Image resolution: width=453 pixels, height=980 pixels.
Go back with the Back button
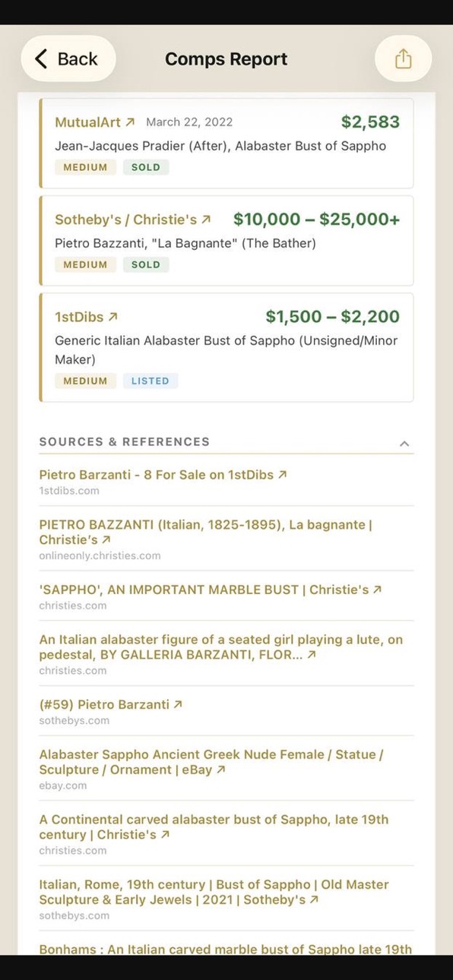point(68,58)
